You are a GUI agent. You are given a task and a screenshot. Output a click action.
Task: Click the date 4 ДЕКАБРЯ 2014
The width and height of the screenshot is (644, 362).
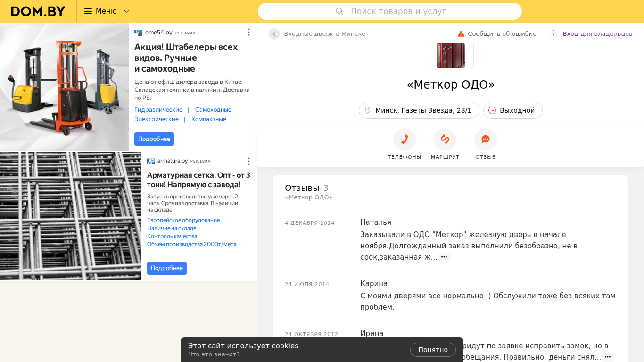point(310,223)
